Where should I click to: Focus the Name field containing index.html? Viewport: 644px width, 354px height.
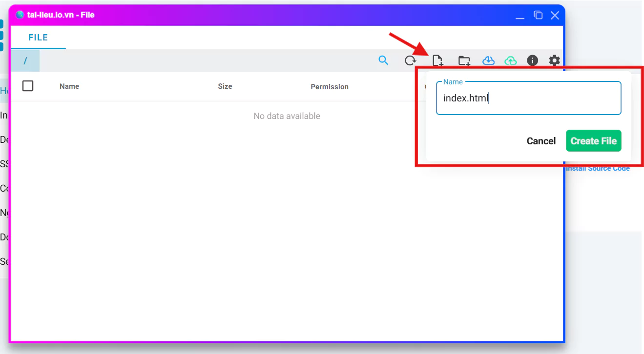click(x=528, y=98)
